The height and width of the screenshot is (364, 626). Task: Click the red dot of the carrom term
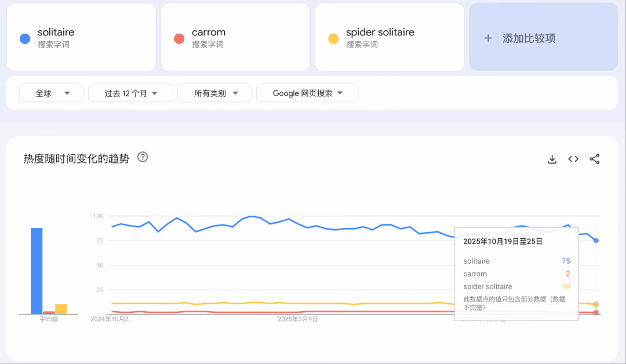[x=179, y=39]
